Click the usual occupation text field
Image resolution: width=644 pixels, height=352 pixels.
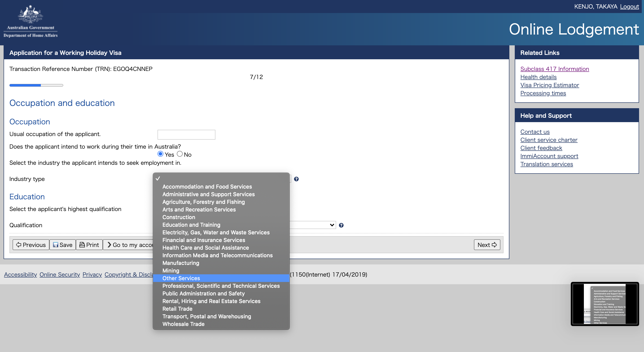pyautogui.click(x=186, y=135)
